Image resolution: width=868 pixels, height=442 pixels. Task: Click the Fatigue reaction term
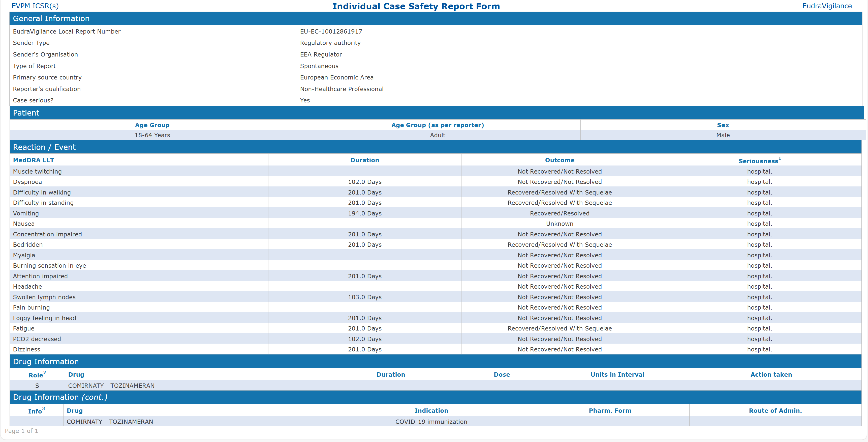coord(24,328)
